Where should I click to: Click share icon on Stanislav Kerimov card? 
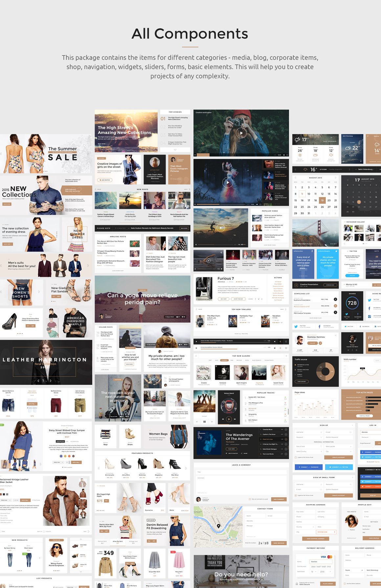click(x=335, y=335)
